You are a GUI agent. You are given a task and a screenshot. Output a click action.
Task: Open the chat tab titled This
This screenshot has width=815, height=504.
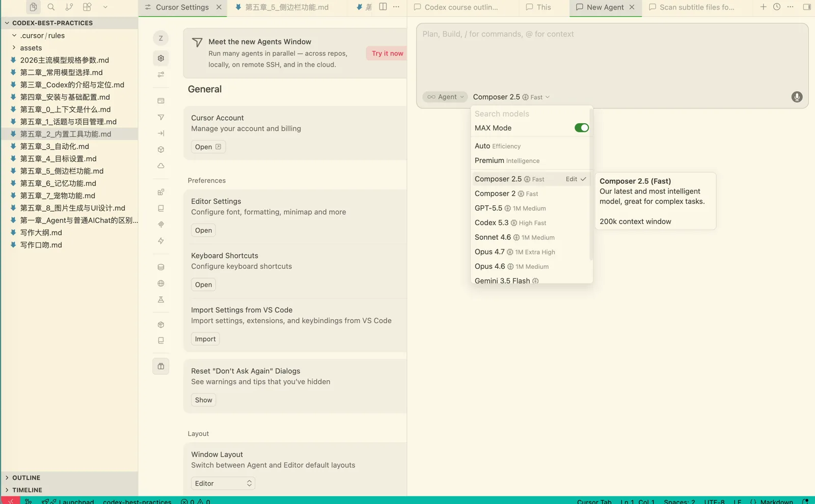click(x=544, y=7)
